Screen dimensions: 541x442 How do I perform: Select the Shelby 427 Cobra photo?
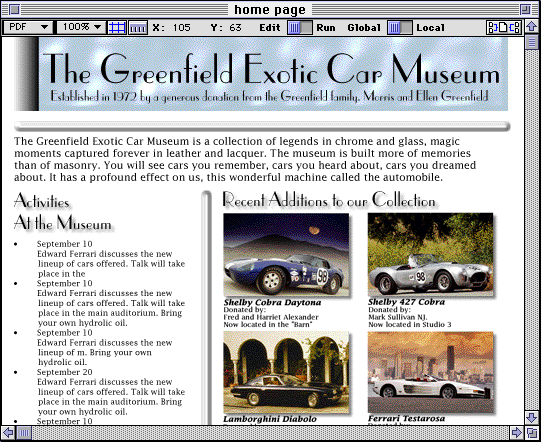point(430,254)
